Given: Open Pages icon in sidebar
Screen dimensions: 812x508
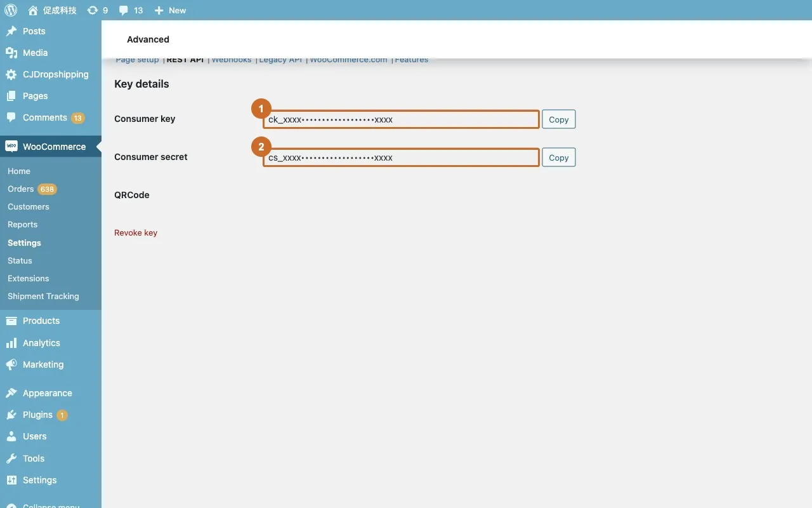Looking at the screenshot, I should (11, 96).
